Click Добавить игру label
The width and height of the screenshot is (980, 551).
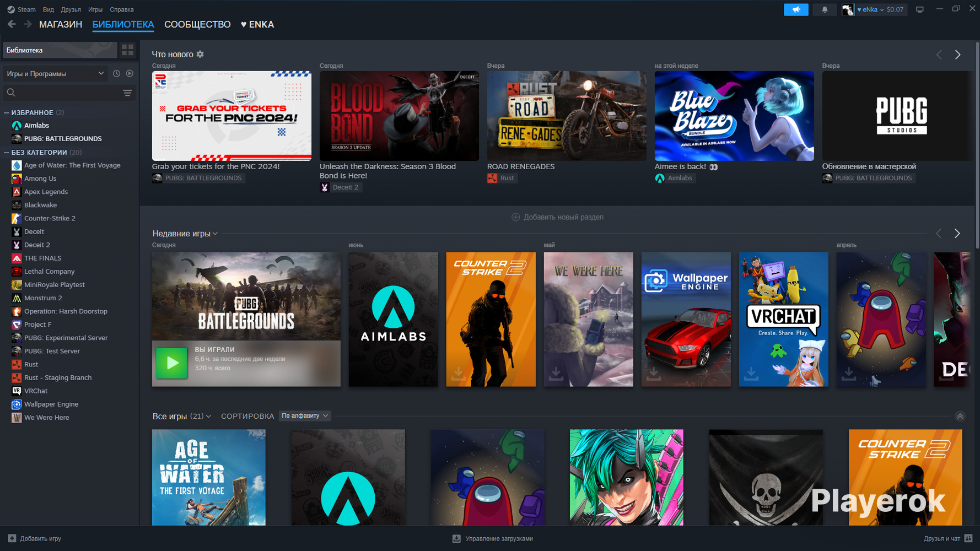(40, 538)
